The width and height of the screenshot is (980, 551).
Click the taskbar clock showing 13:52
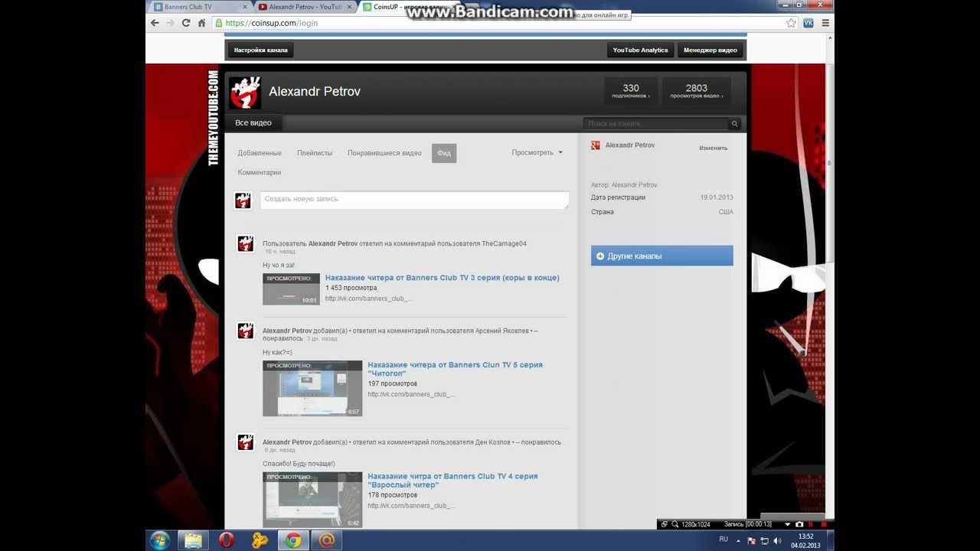tap(805, 540)
